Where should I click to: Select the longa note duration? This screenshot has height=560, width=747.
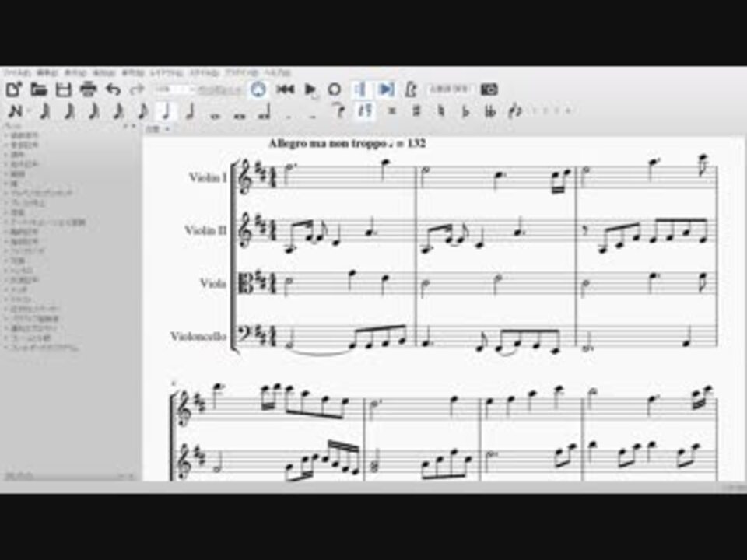[x=265, y=113]
